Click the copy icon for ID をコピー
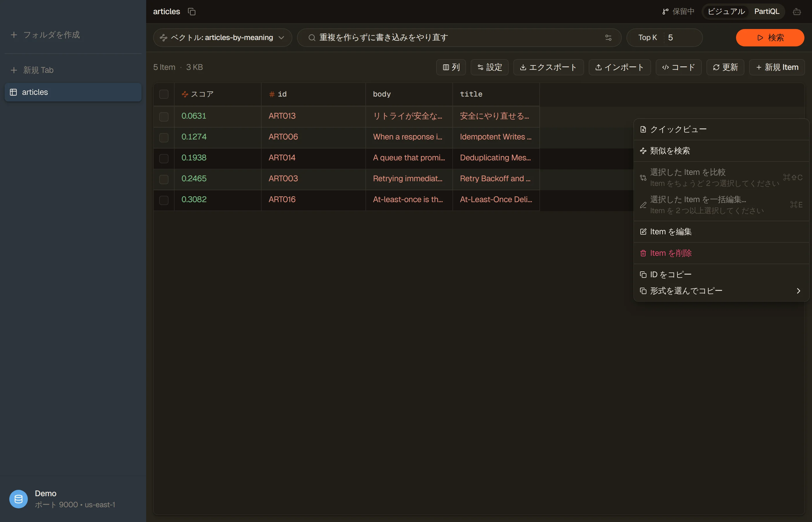The width and height of the screenshot is (812, 522). click(x=643, y=275)
